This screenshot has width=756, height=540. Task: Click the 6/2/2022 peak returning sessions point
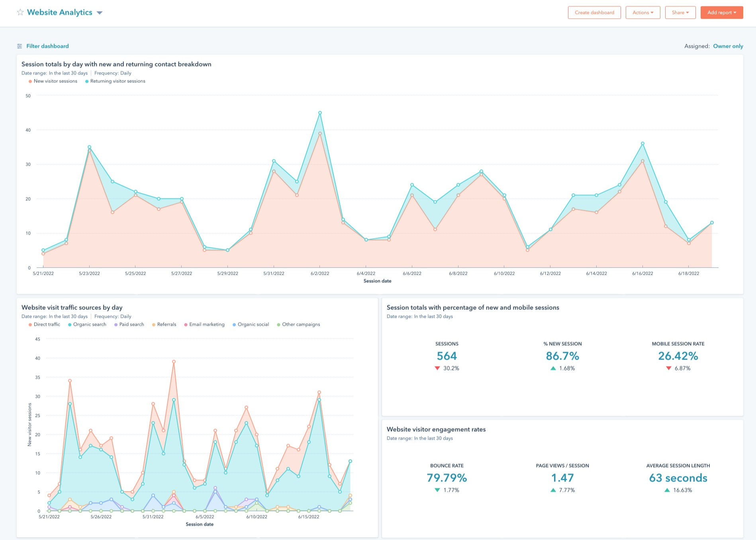(320, 113)
